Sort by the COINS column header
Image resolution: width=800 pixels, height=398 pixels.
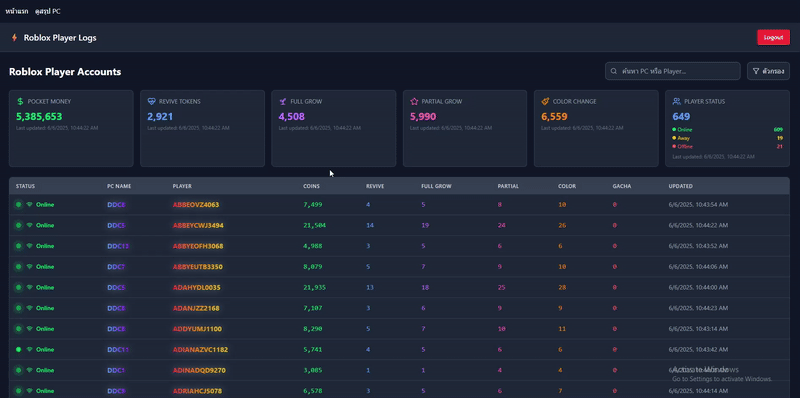coord(312,186)
